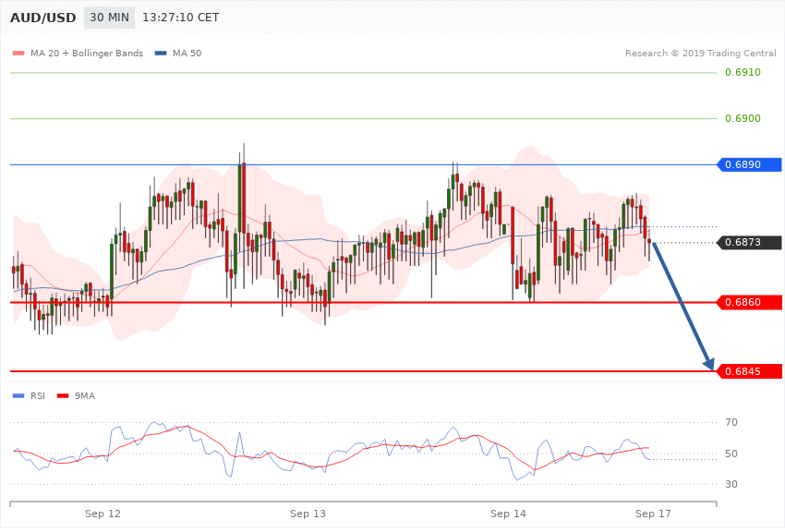Click the blue 0.6890 pivot price tag

750,164
